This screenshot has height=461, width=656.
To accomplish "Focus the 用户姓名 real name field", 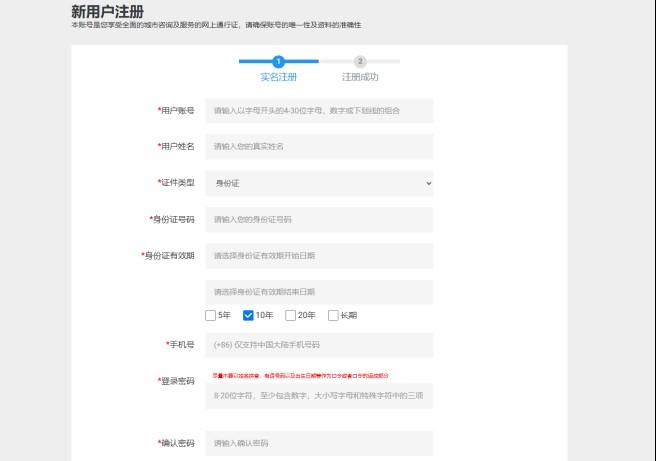I will (x=319, y=147).
